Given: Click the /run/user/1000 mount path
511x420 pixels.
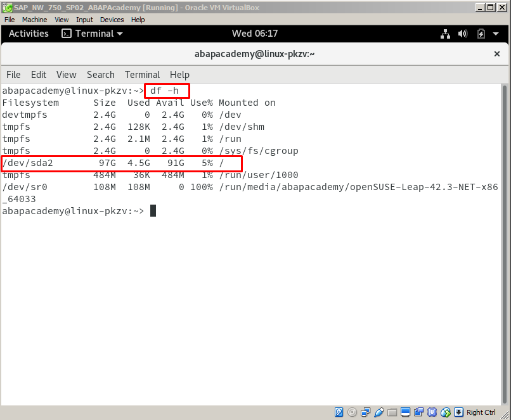Looking at the screenshot, I should click(x=259, y=175).
